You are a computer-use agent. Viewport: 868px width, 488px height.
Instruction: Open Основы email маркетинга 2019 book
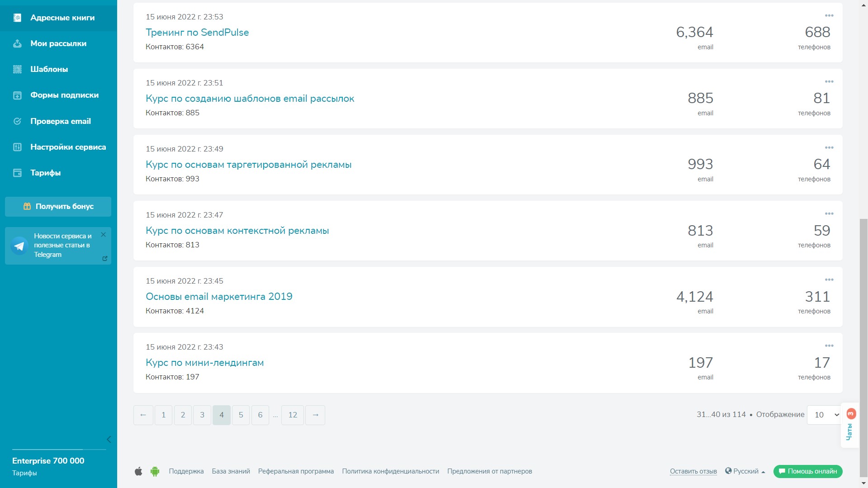click(x=219, y=297)
